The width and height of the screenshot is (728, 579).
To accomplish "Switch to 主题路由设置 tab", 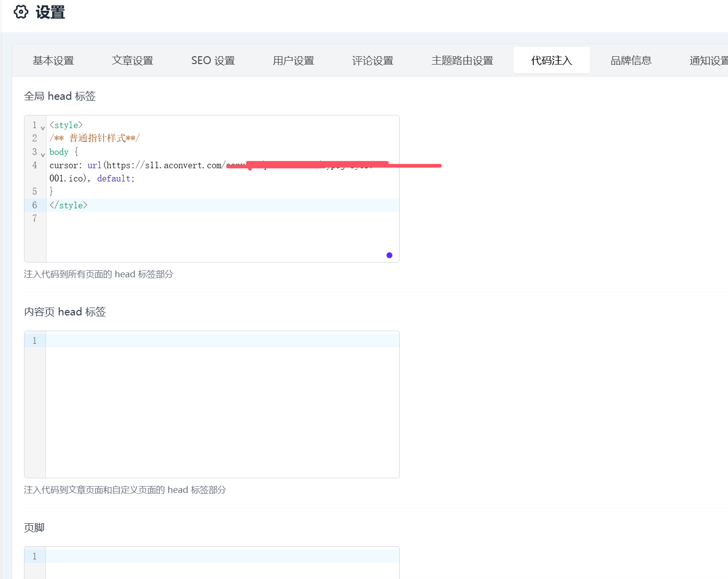I will click(x=462, y=61).
